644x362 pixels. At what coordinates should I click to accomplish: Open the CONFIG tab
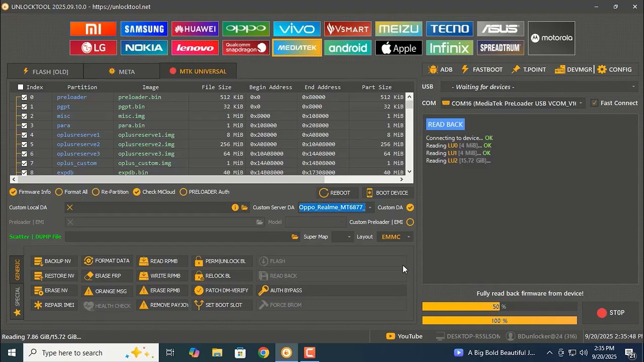pos(614,69)
